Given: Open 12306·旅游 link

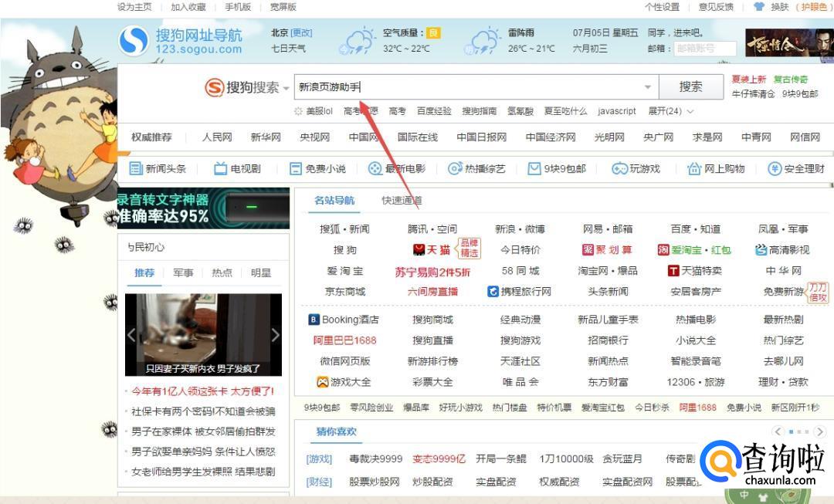Looking at the screenshot, I should 695,382.
